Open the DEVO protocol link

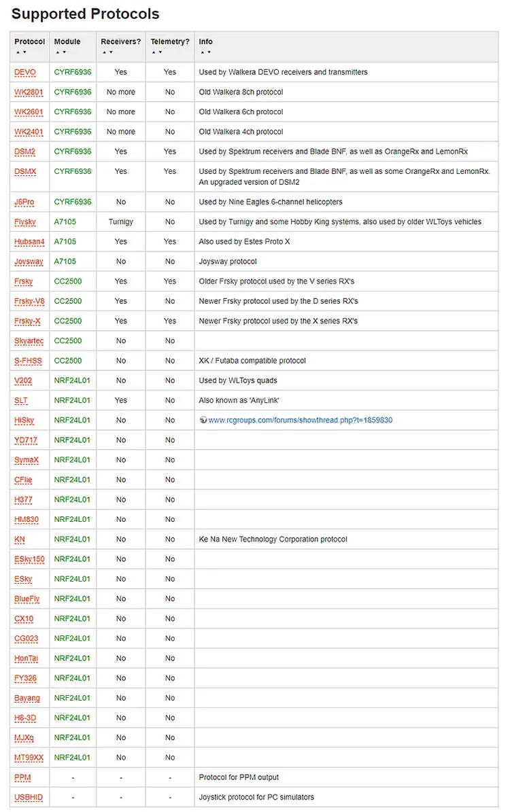[25, 73]
